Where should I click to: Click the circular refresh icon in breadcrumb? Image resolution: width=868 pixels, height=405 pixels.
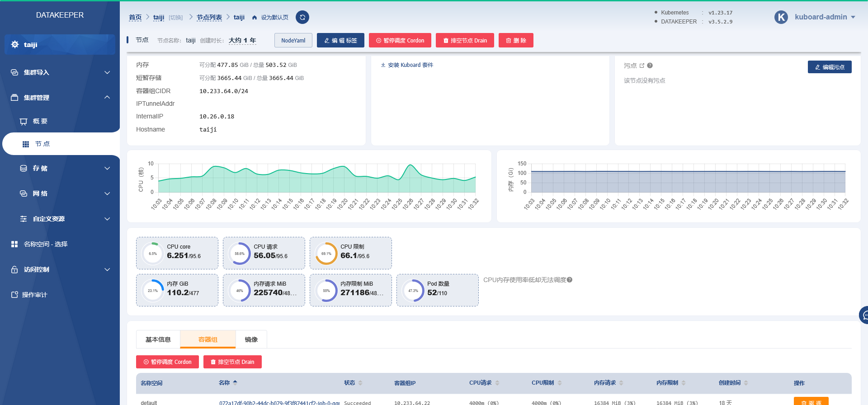[302, 17]
